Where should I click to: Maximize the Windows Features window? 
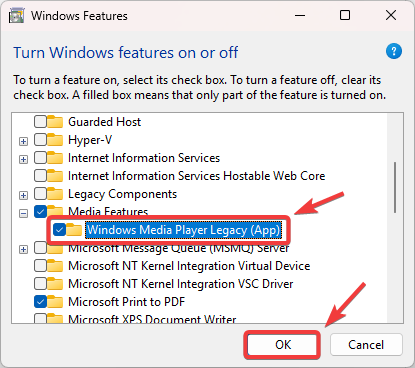pyautogui.click(x=345, y=15)
